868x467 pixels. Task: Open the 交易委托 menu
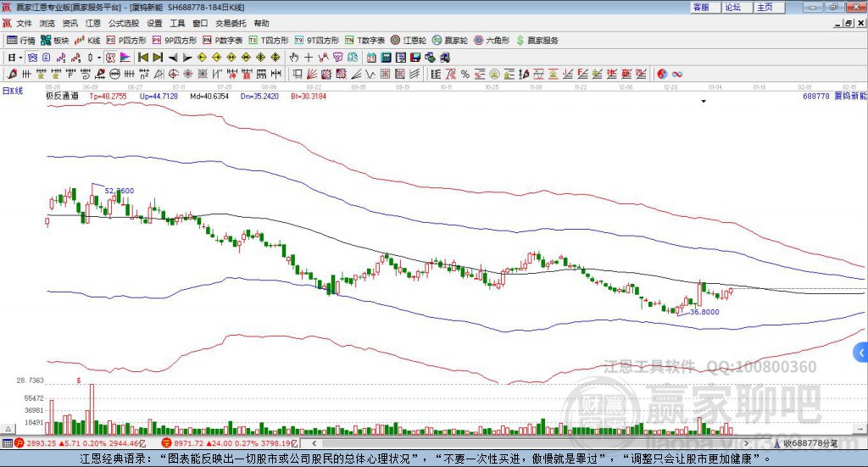click(231, 23)
